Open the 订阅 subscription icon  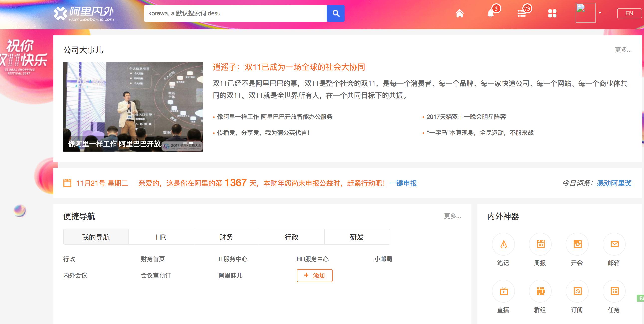(577, 291)
